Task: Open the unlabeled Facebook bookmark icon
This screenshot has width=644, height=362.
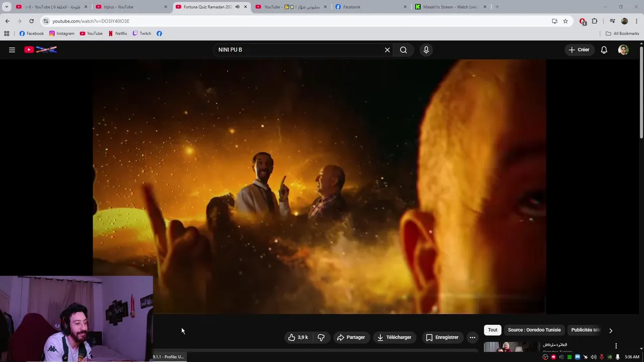Action: point(159,34)
